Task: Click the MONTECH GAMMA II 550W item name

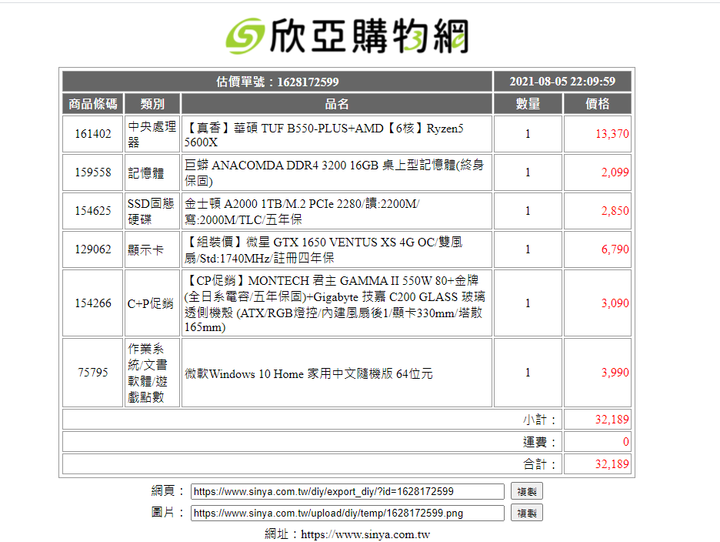Action: (335, 303)
